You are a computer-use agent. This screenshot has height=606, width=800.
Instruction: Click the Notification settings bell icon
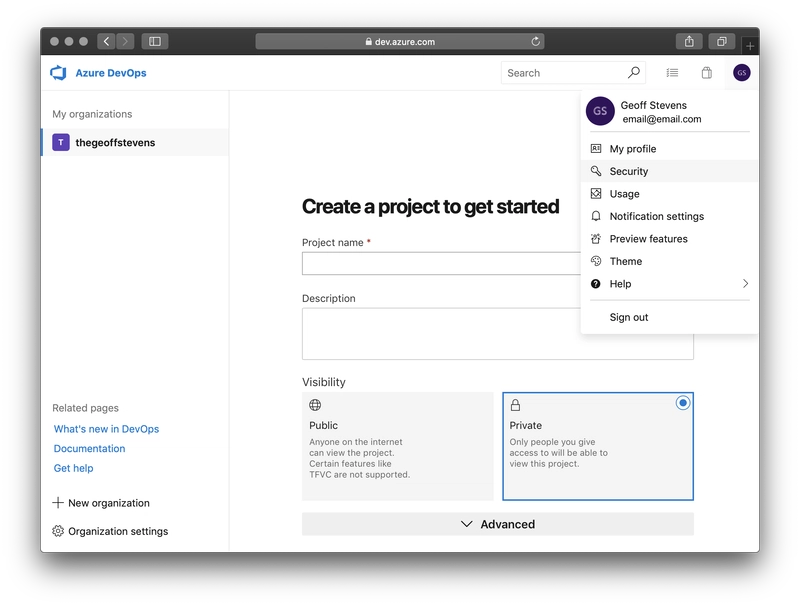(x=595, y=216)
